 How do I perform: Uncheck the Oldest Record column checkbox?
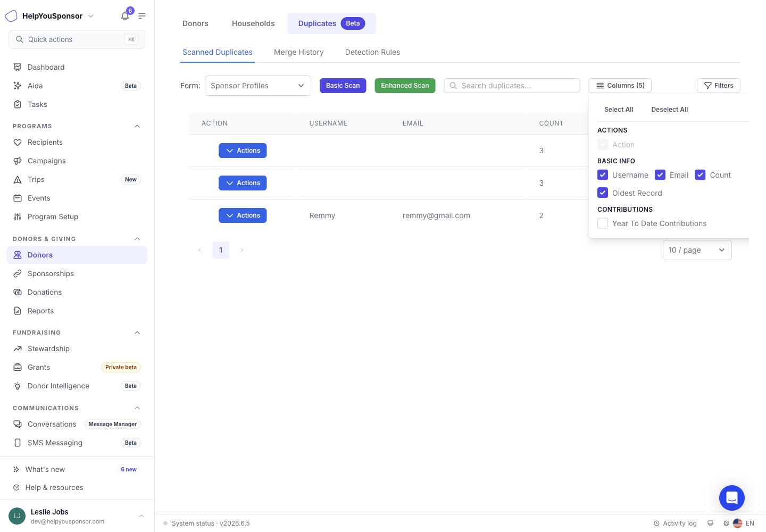[603, 193]
